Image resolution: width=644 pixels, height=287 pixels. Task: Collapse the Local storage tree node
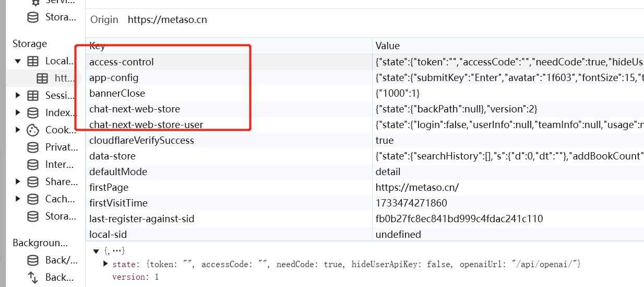(x=18, y=61)
